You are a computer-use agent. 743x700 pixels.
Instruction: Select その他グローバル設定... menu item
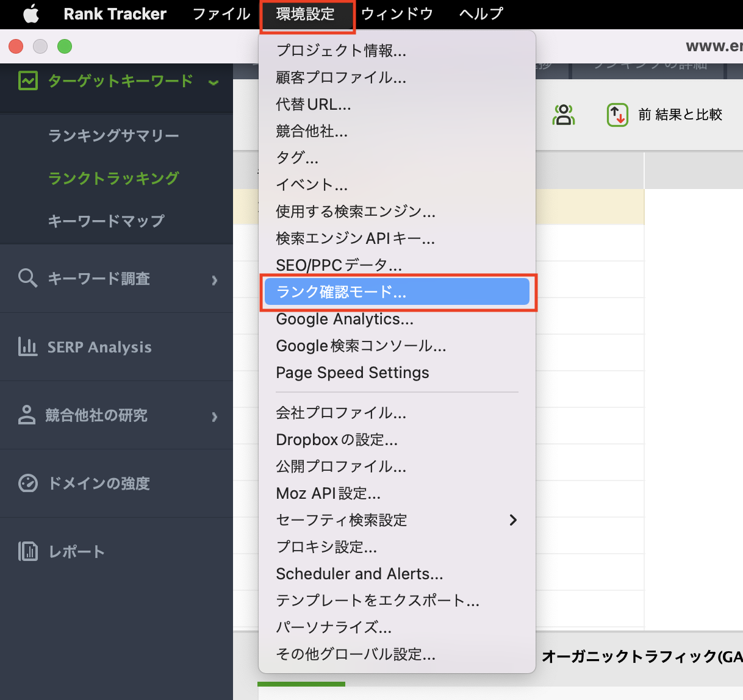tap(397, 654)
